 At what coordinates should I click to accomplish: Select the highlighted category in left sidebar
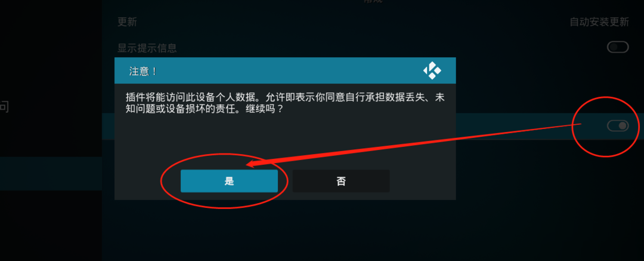(51, 173)
